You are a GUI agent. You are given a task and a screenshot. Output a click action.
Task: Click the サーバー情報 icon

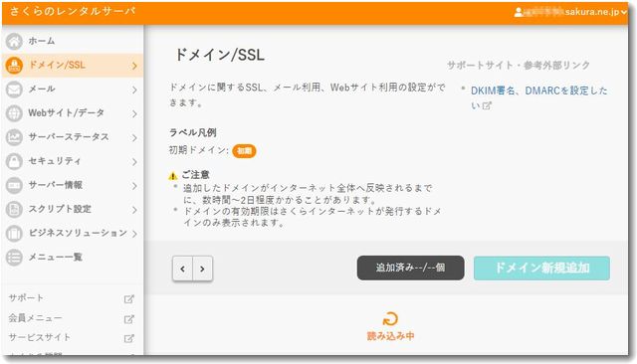[14, 185]
